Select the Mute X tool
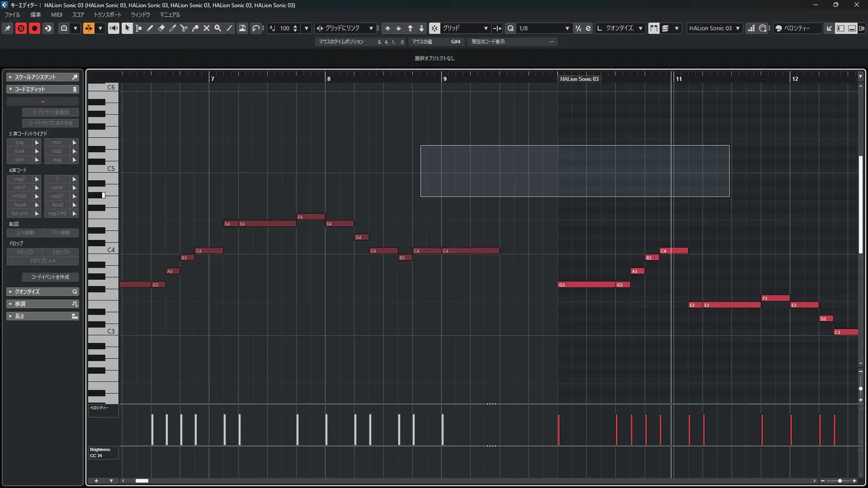The image size is (868, 488). pos(207,28)
